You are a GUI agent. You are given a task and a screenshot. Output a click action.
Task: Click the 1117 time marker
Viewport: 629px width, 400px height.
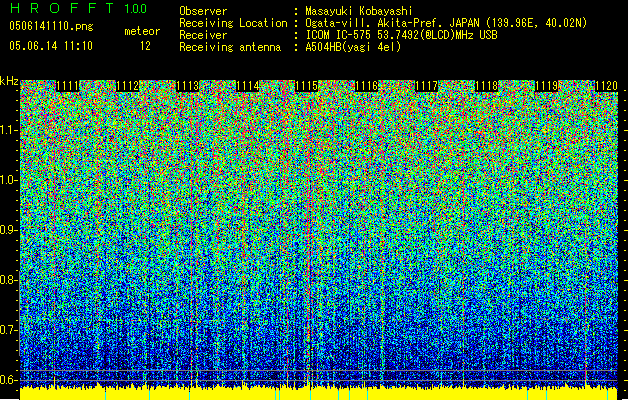pos(426,86)
